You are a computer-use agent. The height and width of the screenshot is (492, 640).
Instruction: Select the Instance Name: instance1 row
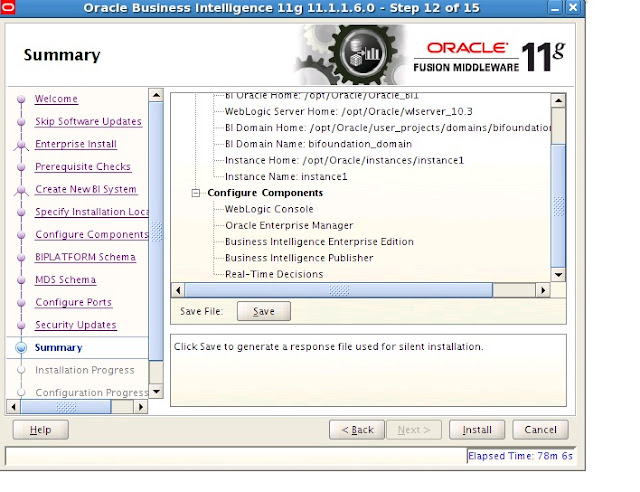point(286,176)
